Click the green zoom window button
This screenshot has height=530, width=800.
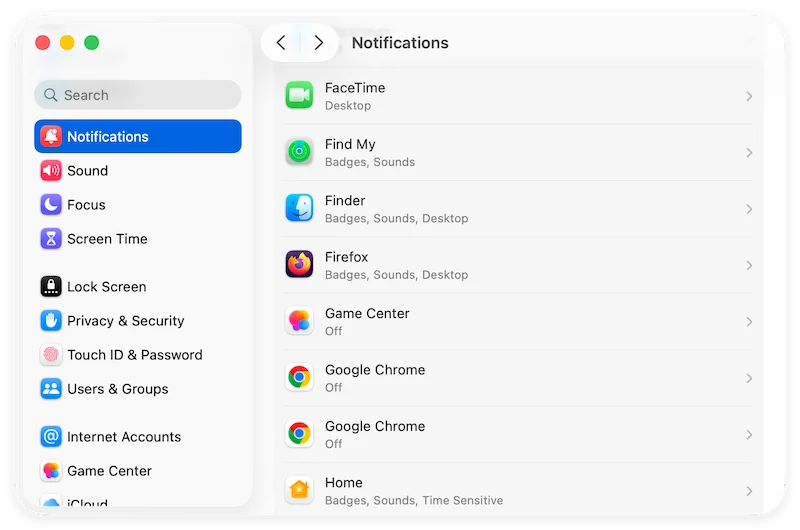[92, 43]
